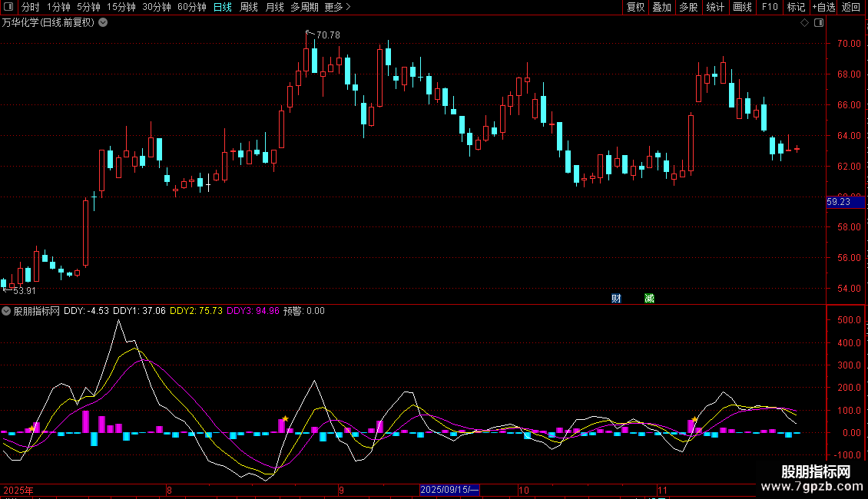Image resolution: width=868 pixels, height=499 pixels.
Task: Expand the 更多 periods dropdown
Action: [x=337, y=8]
